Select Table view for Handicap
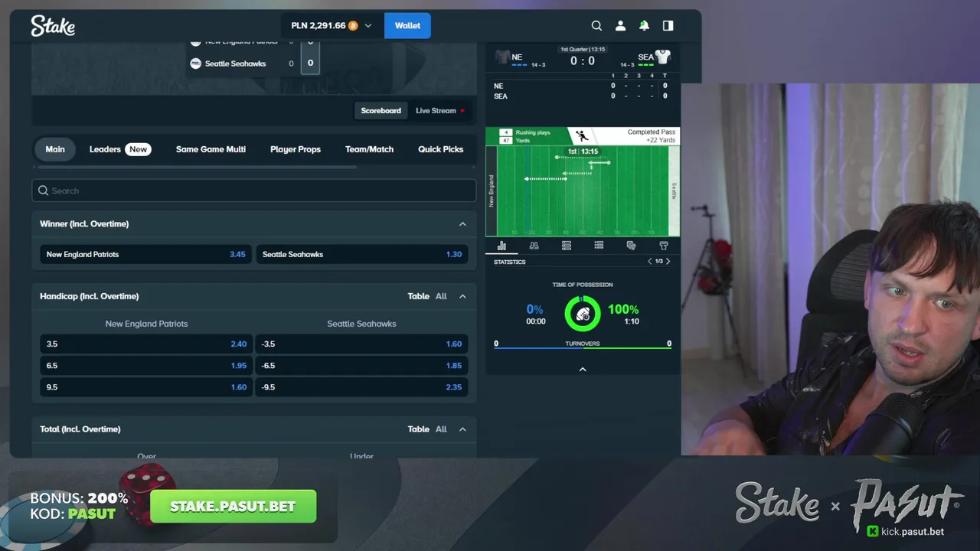The width and height of the screenshot is (980, 551). pos(418,296)
